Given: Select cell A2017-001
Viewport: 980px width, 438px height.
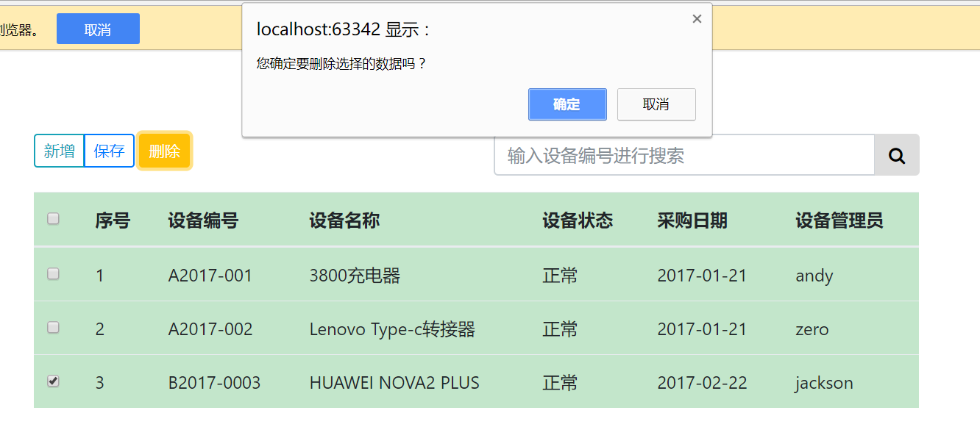Looking at the screenshot, I should pos(210,276).
